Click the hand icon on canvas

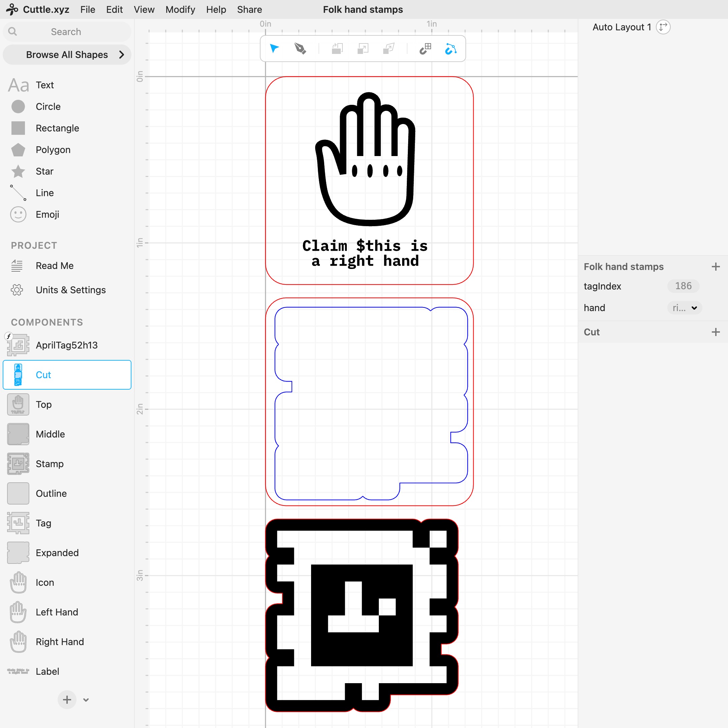pos(365,159)
